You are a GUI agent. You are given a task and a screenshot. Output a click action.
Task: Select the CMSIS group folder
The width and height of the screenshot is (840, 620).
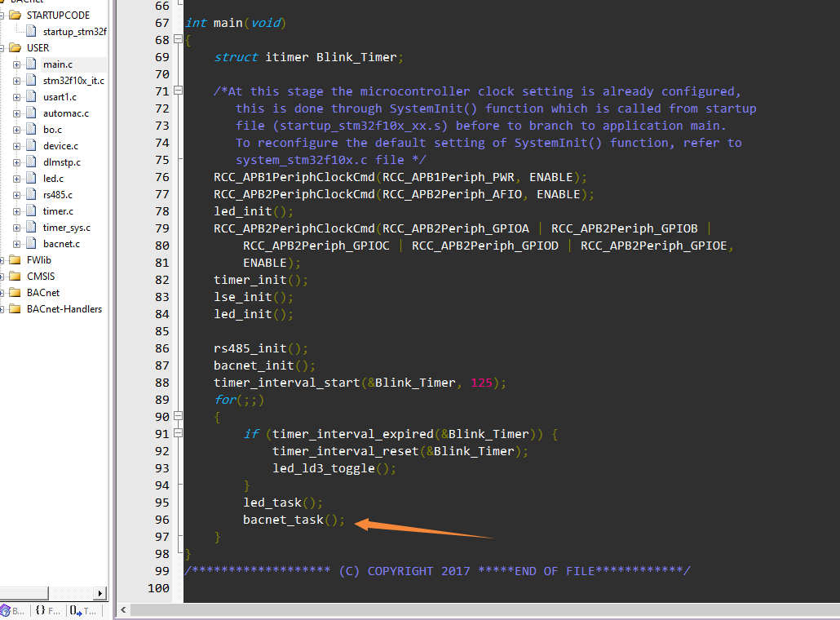click(x=41, y=277)
